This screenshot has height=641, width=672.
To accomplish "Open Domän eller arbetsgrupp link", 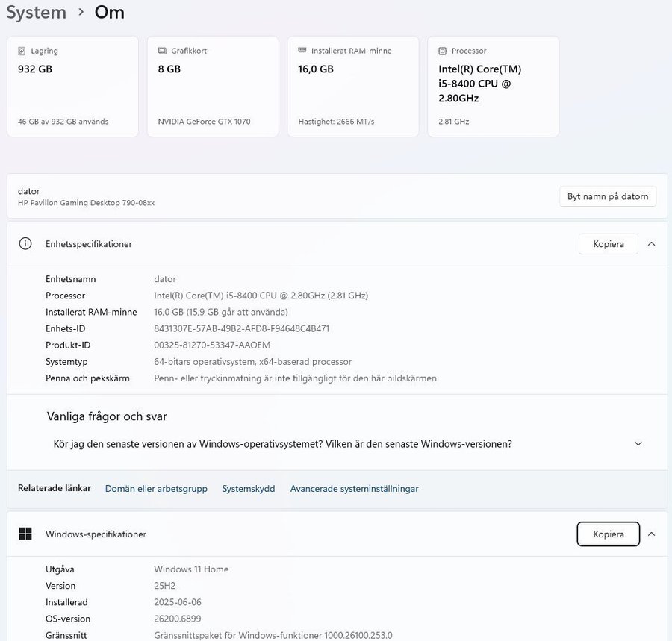I will (x=156, y=489).
